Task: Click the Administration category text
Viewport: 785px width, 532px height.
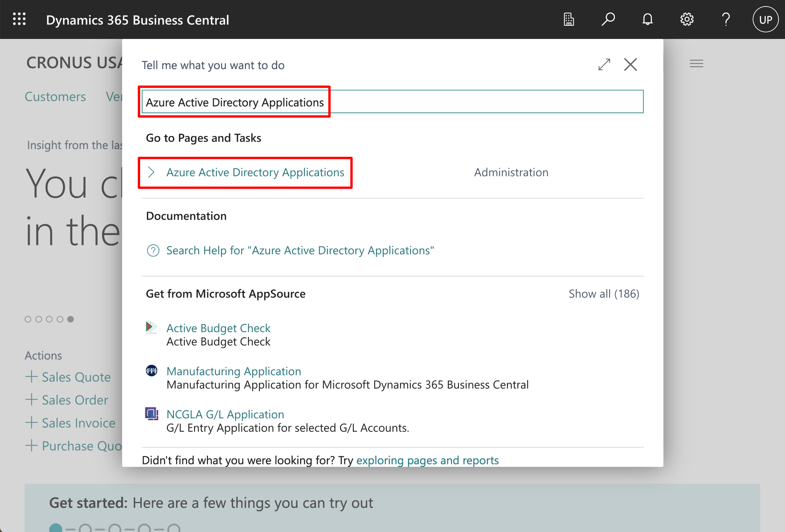Action: (x=511, y=172)
